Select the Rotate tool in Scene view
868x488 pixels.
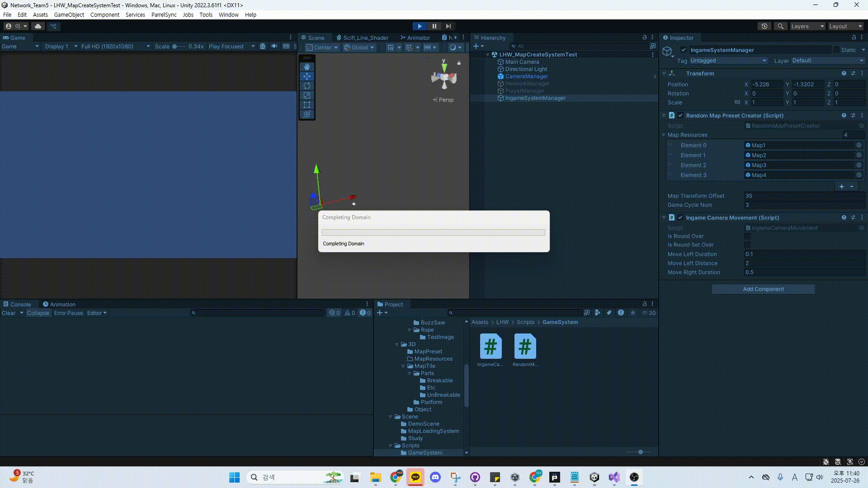[307, 86]
